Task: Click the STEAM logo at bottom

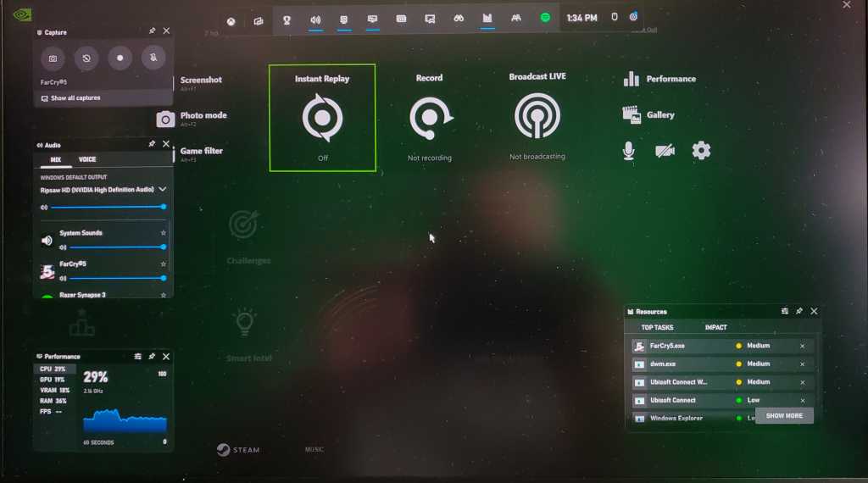Action: pos(238,450)
